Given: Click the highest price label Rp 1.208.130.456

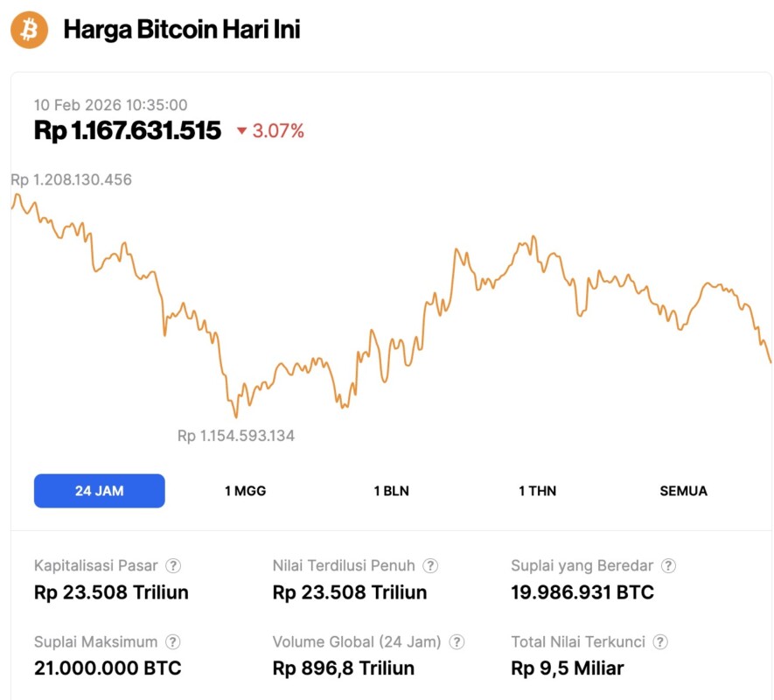Looking at the screenshot, I should (71, 180).
